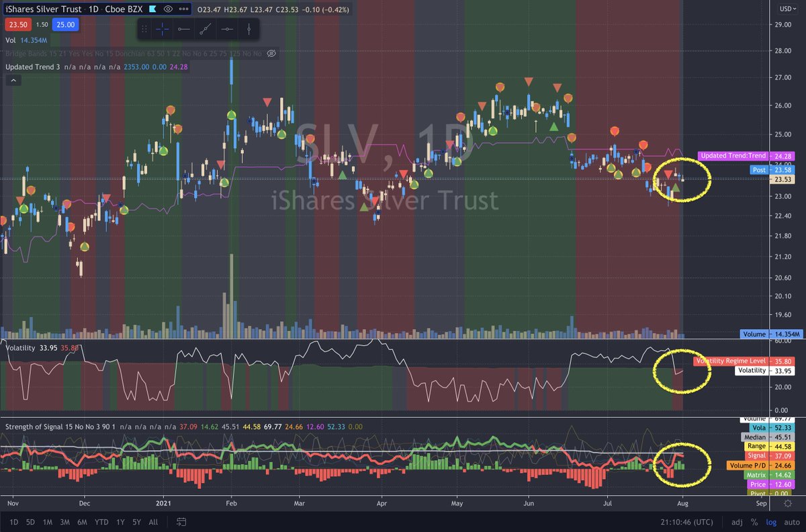806x532 pixels.
Task: Click the Volume P/D 24.66 axis label
Action: (761, 465)
